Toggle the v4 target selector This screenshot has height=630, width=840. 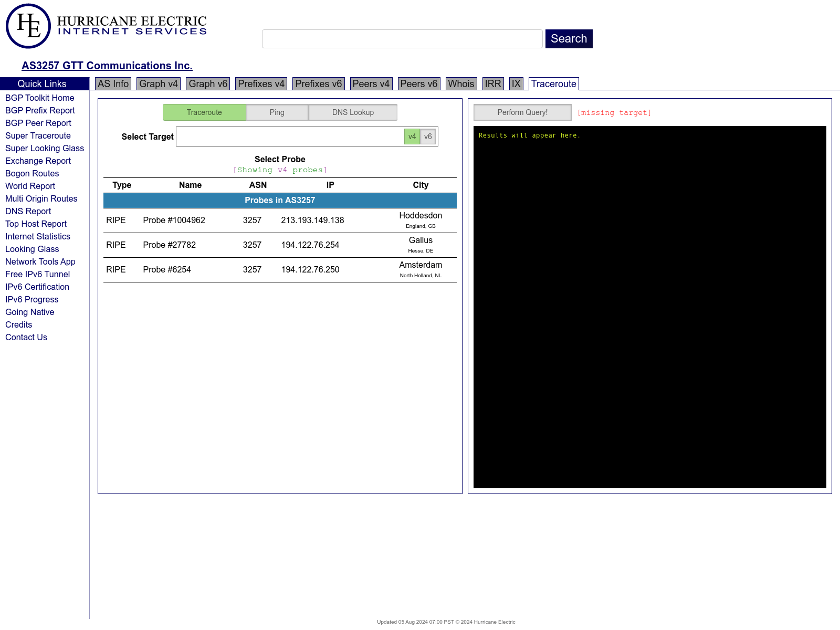click(412, 136)
